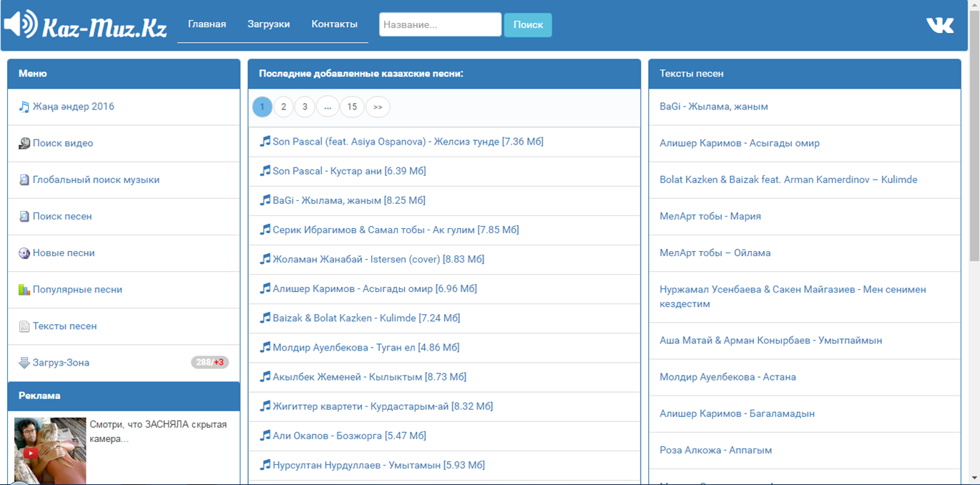
Task: Click the >> next page button
Action: click(x=378, y=107)
